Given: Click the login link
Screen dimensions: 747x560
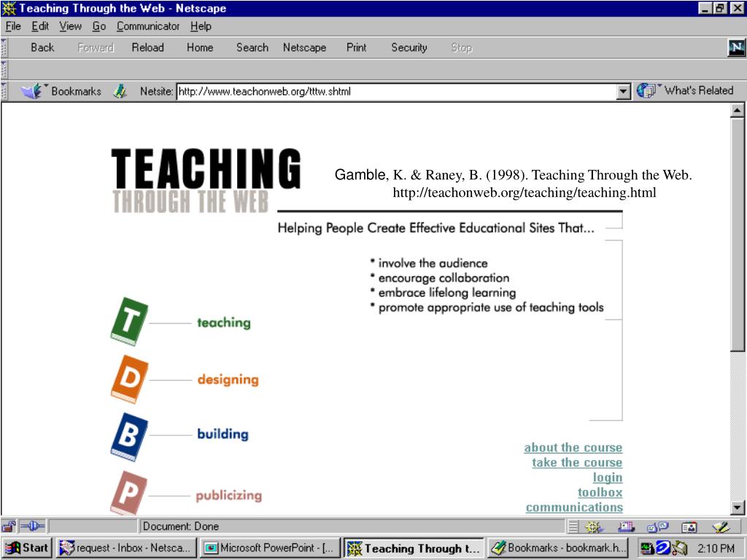Looking at the screenshot, I should click(608, 478).
